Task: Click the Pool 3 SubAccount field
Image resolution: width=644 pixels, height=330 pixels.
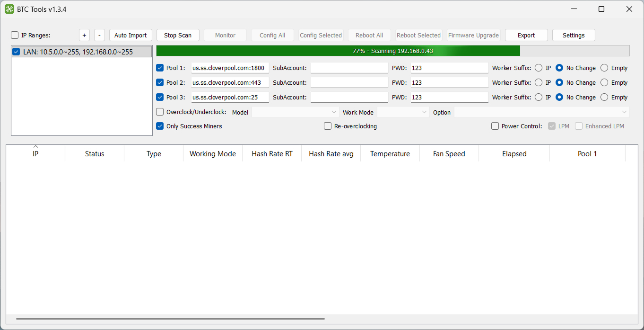Action: [349, 97]
